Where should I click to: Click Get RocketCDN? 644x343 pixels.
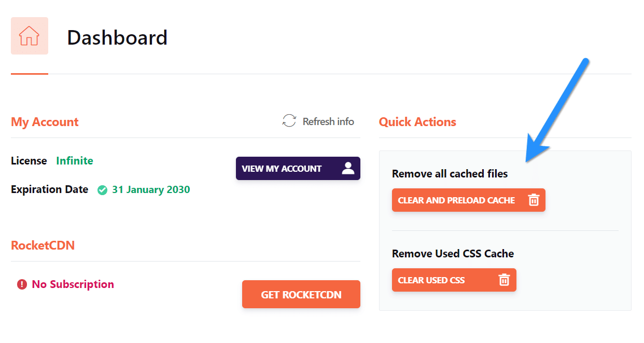point(301,294)
